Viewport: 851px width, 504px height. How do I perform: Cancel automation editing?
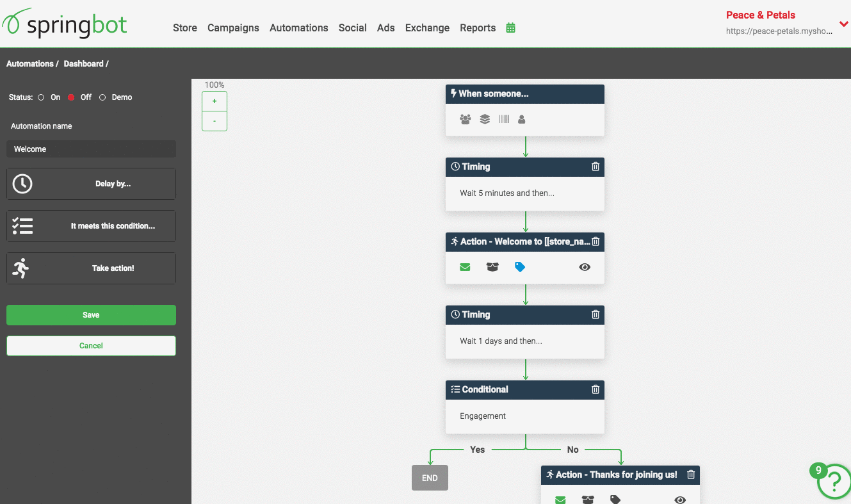[x=91, y=346]
